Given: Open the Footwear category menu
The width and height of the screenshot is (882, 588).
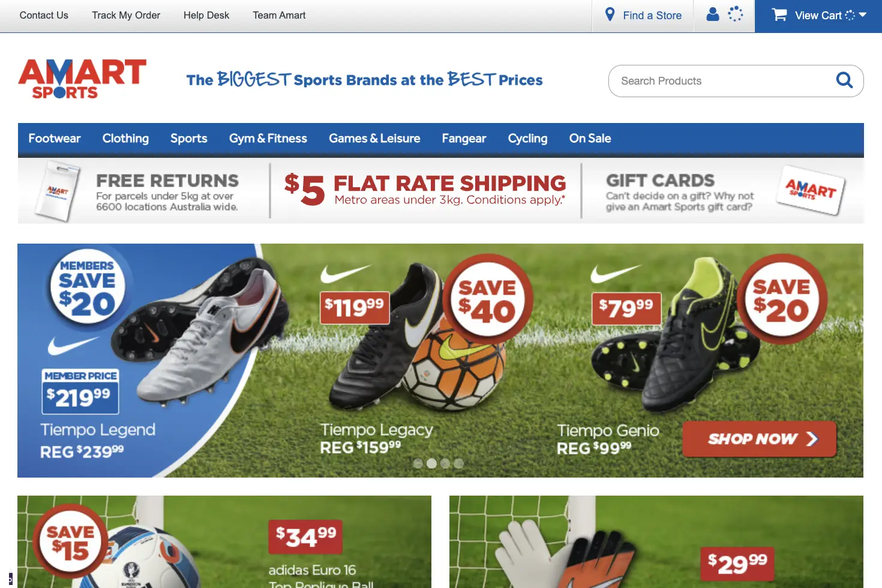Looking at the screenshot, I should pos(55,139).
